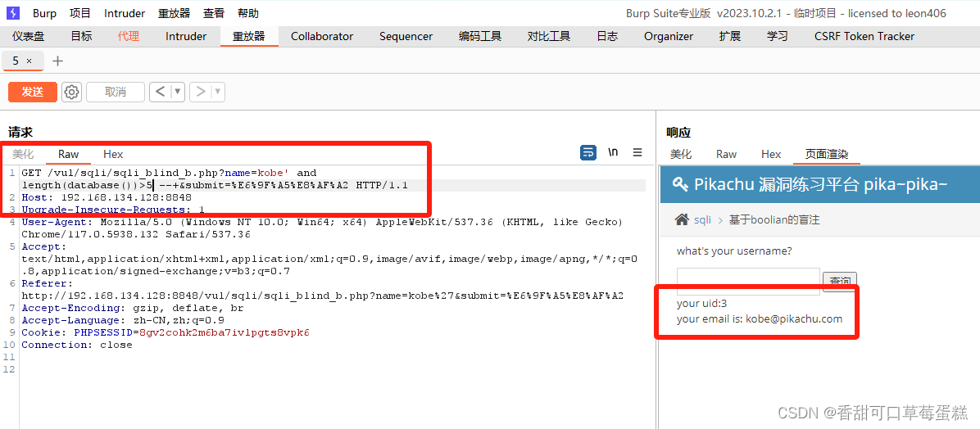Switch to the Intruder tool tab
This screenshot has width=980, height=429.
[x=186, y=36]
